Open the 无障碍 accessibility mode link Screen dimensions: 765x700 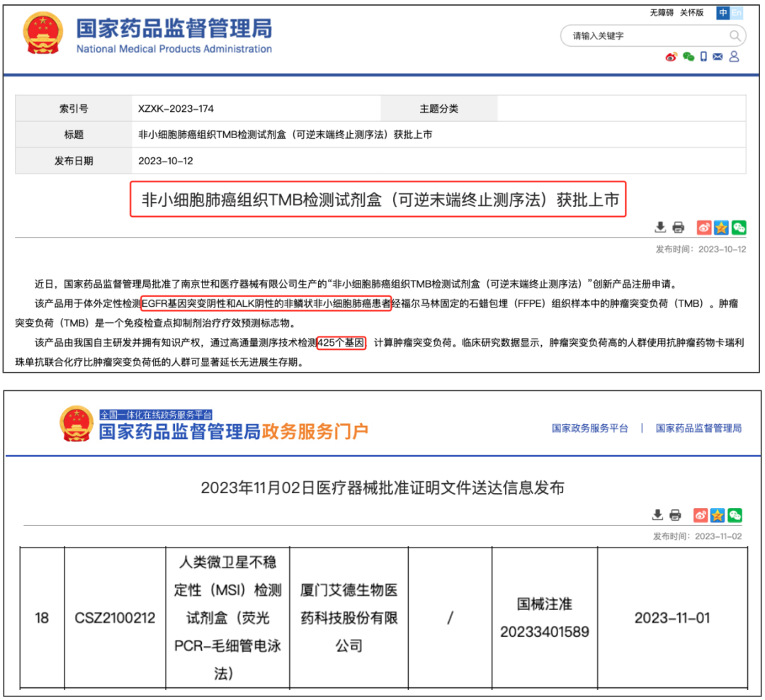click(x=662, y=13)
